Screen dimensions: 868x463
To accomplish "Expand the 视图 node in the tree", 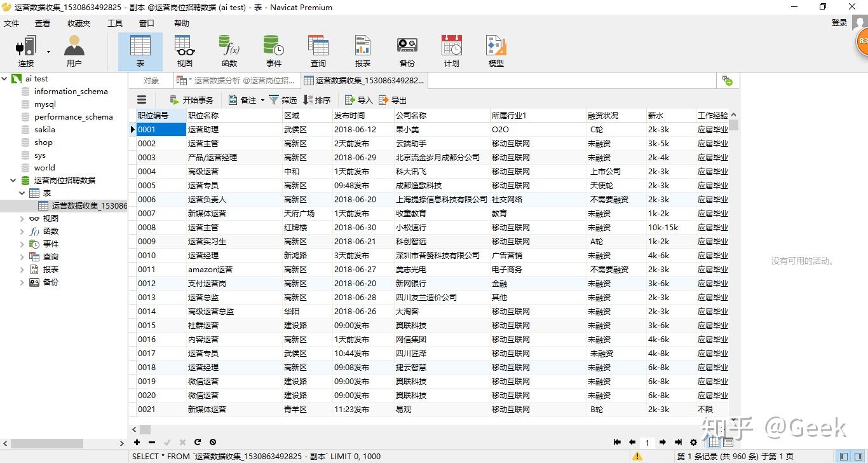I will 22,219.
